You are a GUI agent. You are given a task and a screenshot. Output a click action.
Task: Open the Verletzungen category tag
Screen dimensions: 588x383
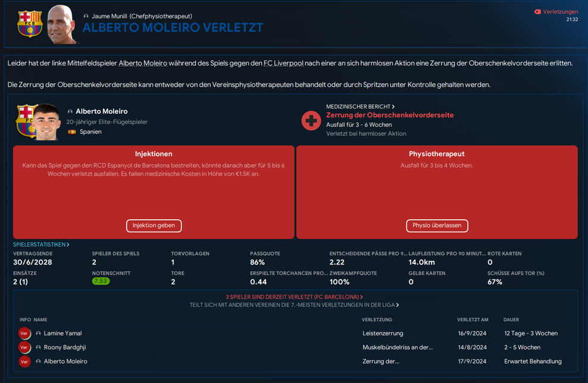coord(556,11)
